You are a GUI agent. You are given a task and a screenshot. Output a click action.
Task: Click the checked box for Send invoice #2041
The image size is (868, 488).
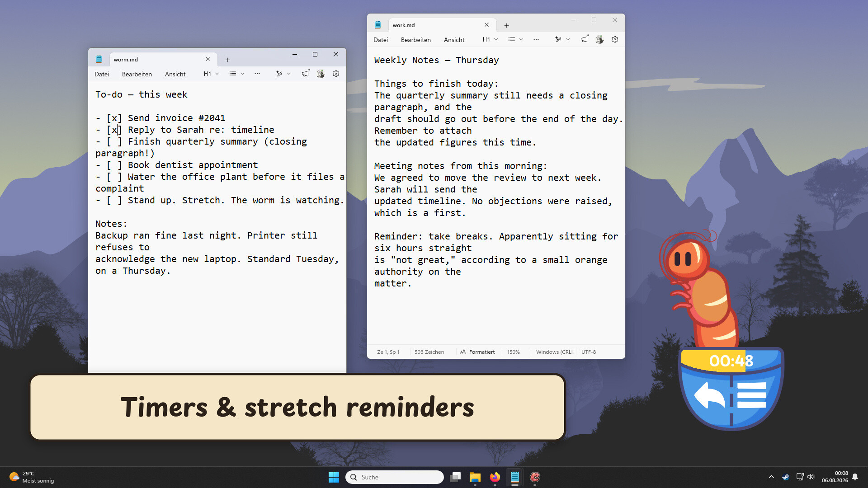click(114, 118)
